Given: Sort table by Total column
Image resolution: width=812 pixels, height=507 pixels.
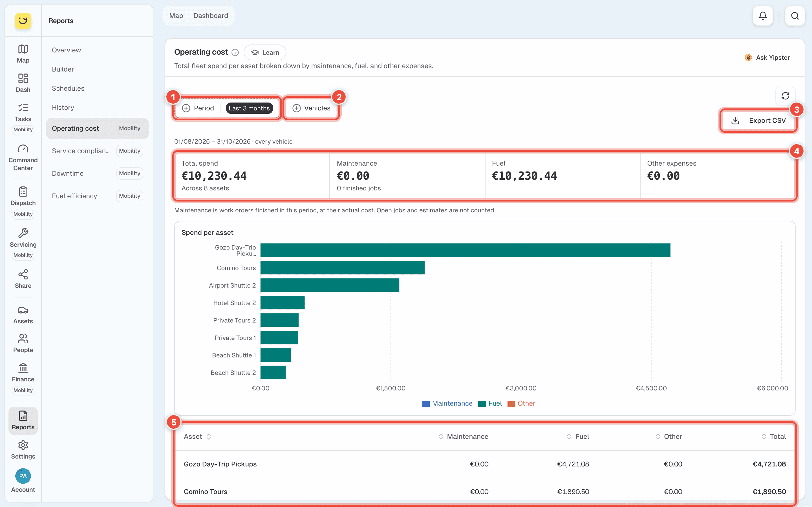Looking at the screenshot, I should [x=773, y=437].
